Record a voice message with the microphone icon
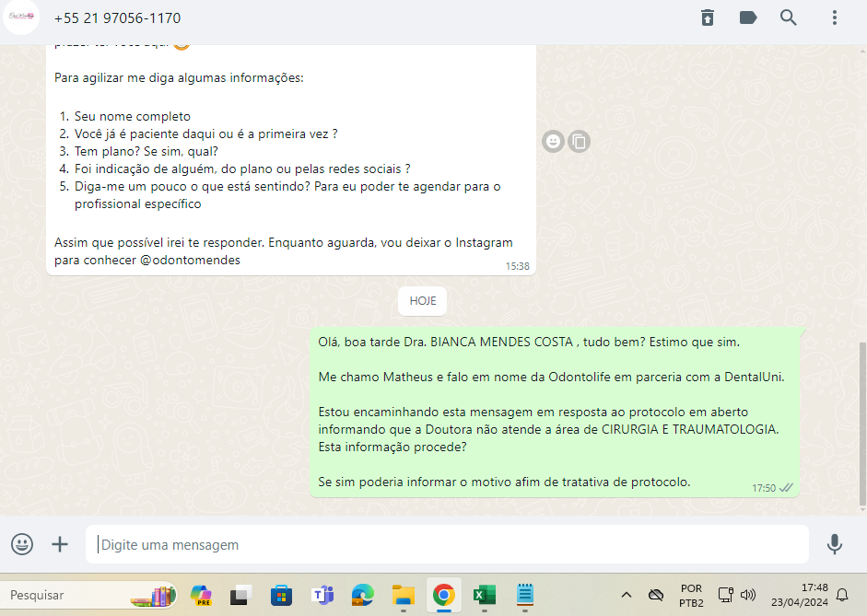The height and width of the screenshot is (616, 867). coord(835,544)
